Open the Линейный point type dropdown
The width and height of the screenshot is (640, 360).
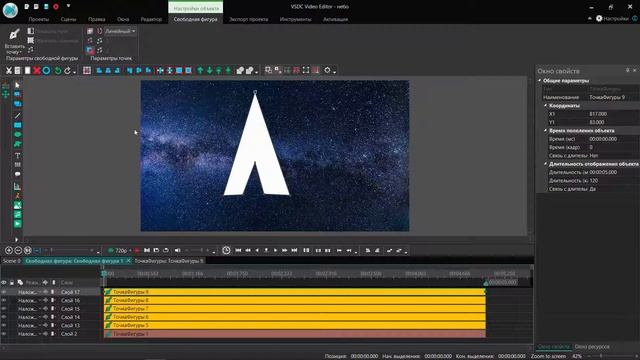[120, 31]
